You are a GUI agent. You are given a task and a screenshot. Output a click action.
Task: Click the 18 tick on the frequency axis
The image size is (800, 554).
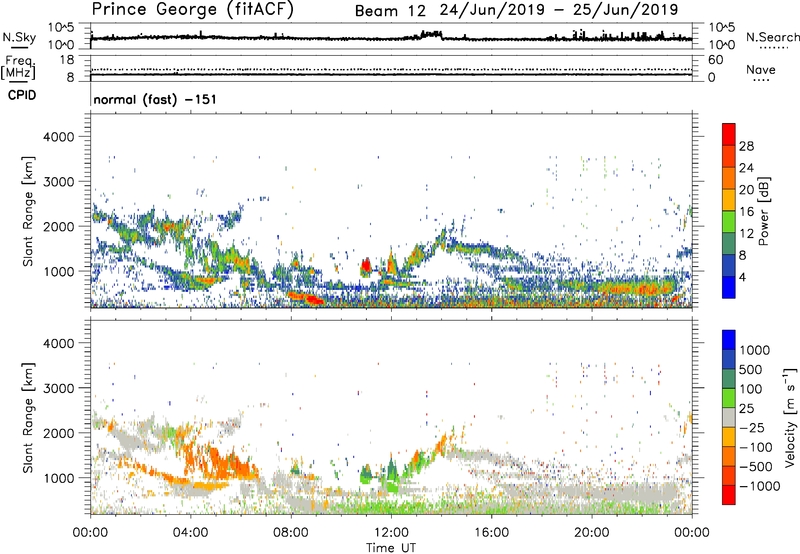coord(67,60)
